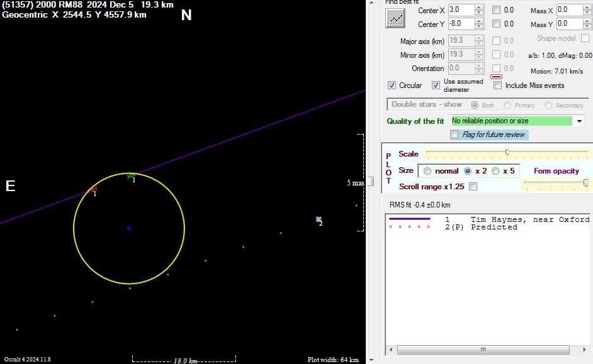Click the plot Scale slider handle
This screenshot has height=364, width=593.
click(507, 153)
